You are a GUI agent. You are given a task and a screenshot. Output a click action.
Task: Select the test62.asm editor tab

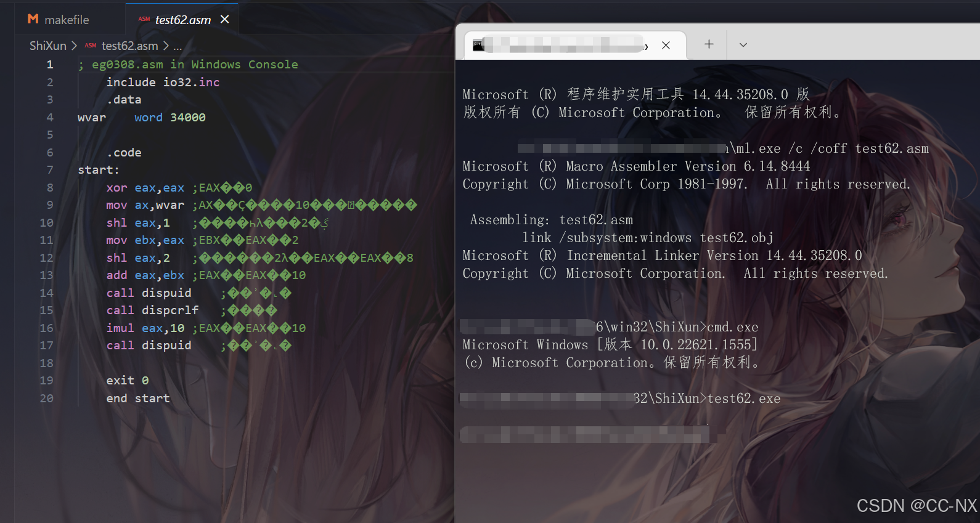point(182,20)
